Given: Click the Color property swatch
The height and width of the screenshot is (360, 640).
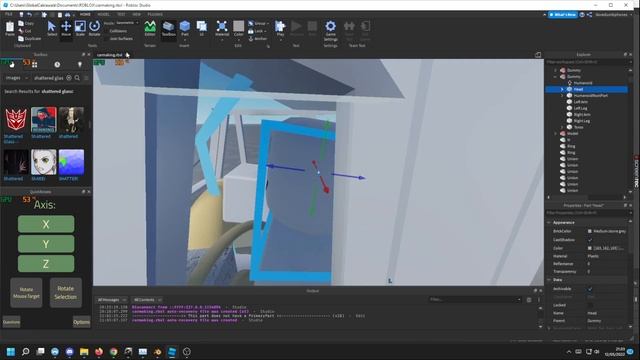Looking at the screenshot, I should pos(589,248).
